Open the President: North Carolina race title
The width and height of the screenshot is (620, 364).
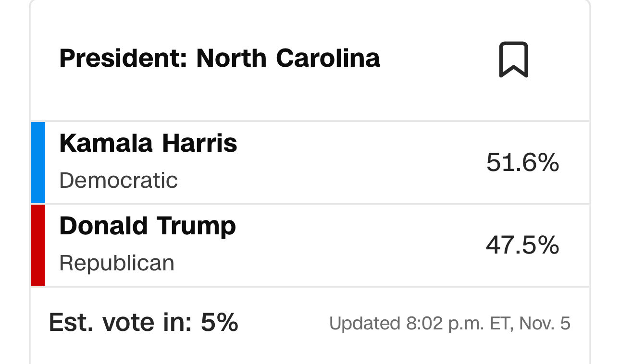[x=219, y=59]
